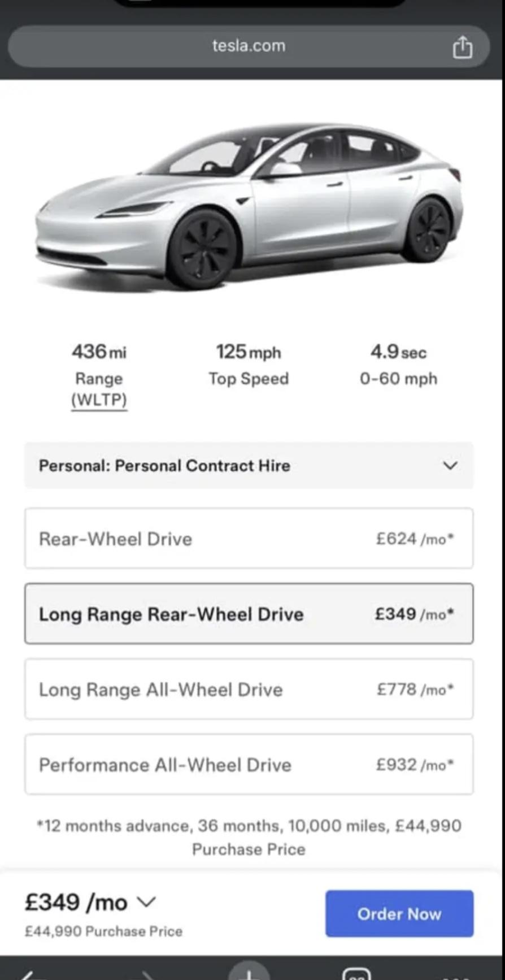Tap the Tesla Model 3 car image
This screenshot has width=505, height=980.
pyautogui.click(x=249, y=206)
